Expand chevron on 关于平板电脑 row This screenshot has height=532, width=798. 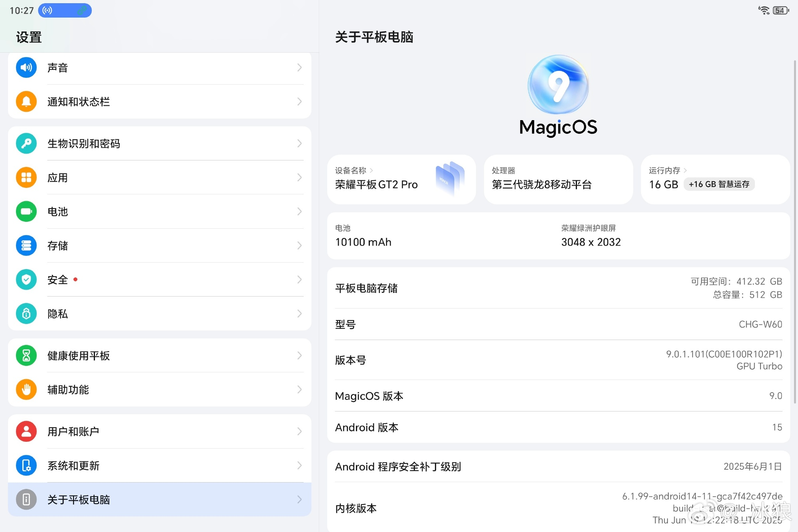coord(299,499)
